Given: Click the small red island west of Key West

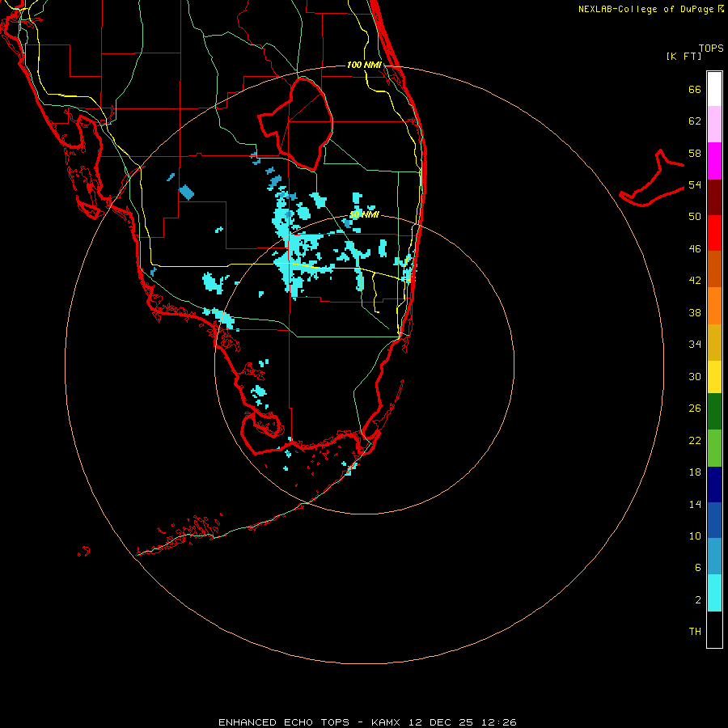Looking at the screenshot, I should pyautogui.click(x=83, y=552).
